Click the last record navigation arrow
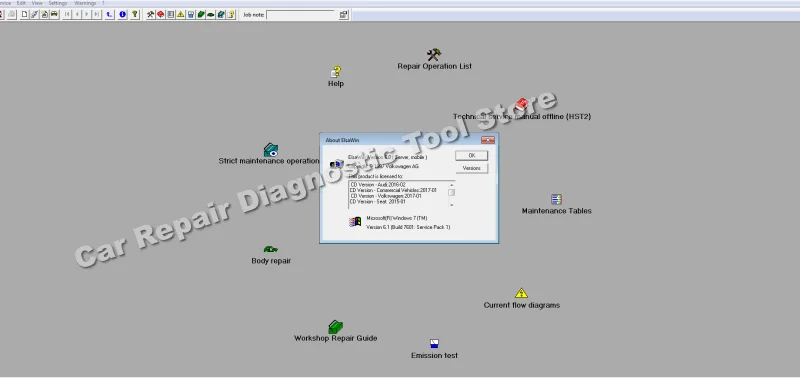The width and height of the screenshot is (800, 378). tap(96, 14)
